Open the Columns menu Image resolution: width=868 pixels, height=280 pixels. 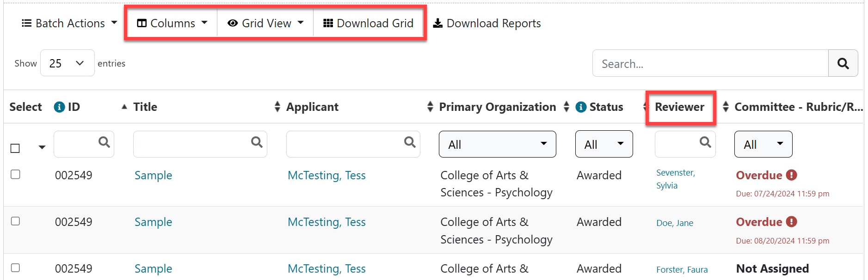(x=172, y=23)
